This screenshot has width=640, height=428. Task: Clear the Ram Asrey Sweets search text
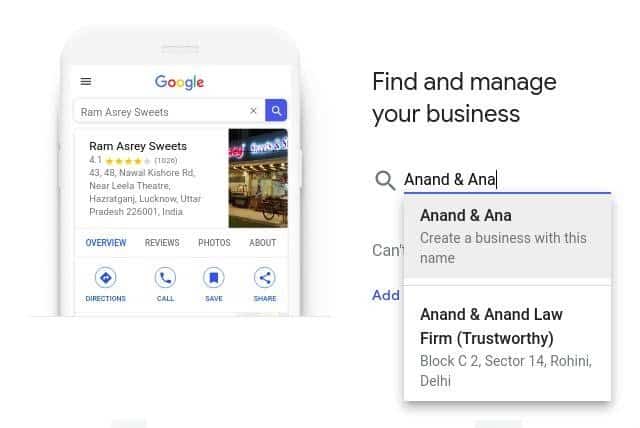coord(253,111)
